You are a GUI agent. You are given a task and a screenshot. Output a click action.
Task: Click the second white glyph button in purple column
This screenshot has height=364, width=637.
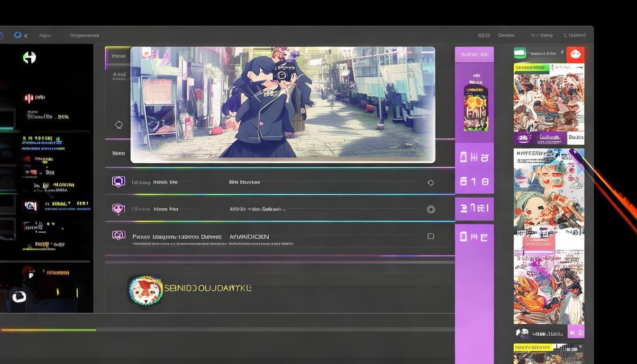pos(474,181)
